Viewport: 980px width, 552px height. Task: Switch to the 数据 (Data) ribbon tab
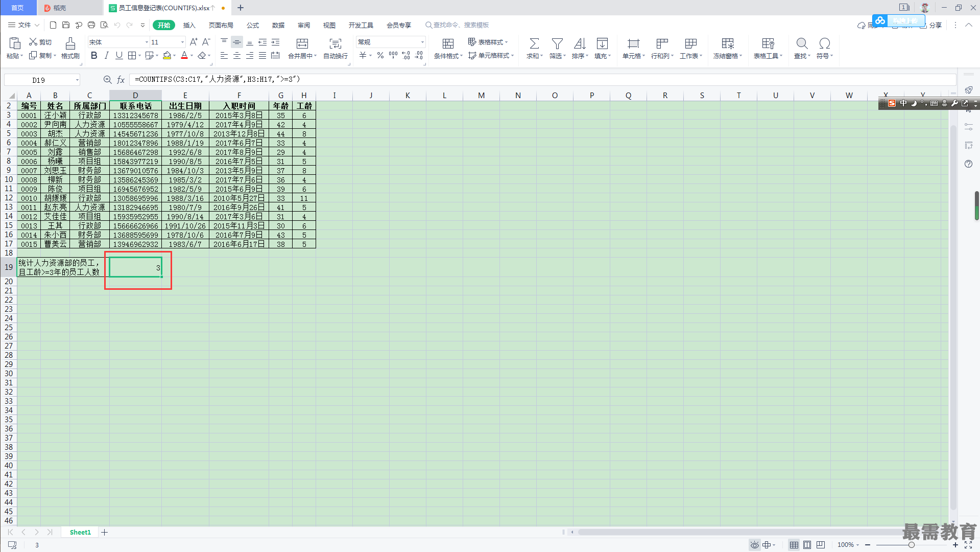click(278, 25)
